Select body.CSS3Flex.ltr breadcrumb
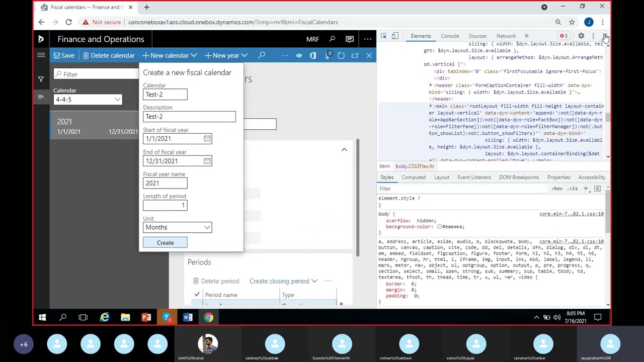644x362 pixels. point(415,166)
